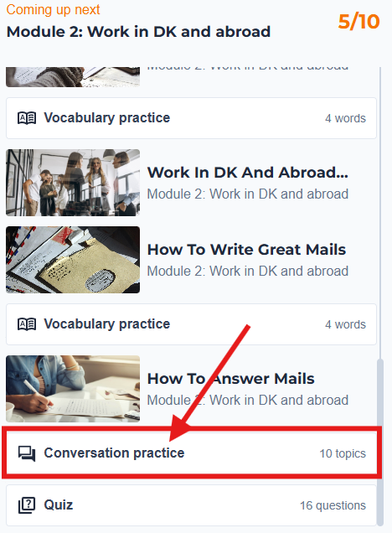Click the 16 questions count label

[x=333, y=505]
